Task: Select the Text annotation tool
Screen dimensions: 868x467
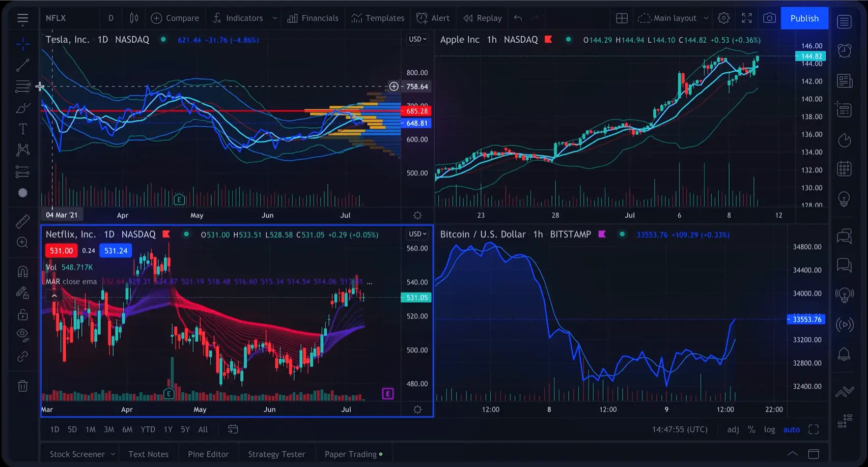Action: coord(23,129)
